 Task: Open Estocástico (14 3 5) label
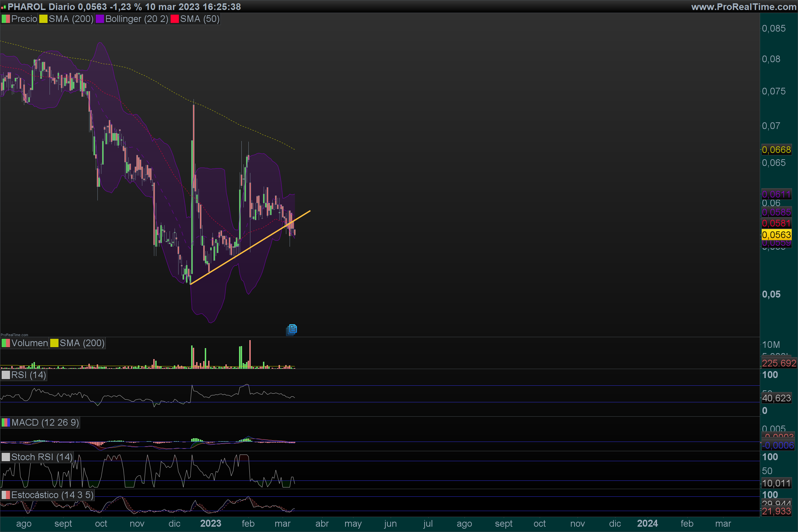tap(52, 495)
